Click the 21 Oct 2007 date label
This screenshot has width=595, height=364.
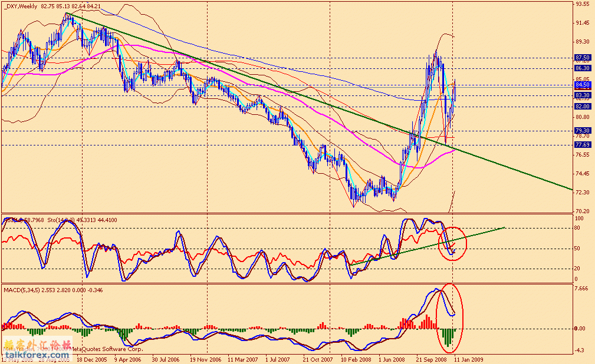[318, 359]
